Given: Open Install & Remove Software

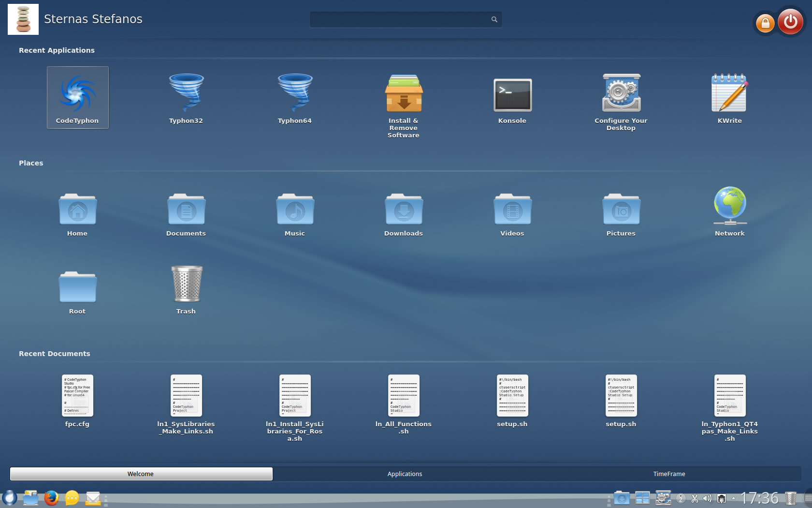Looking at the screenshot, I should point(404,105).
